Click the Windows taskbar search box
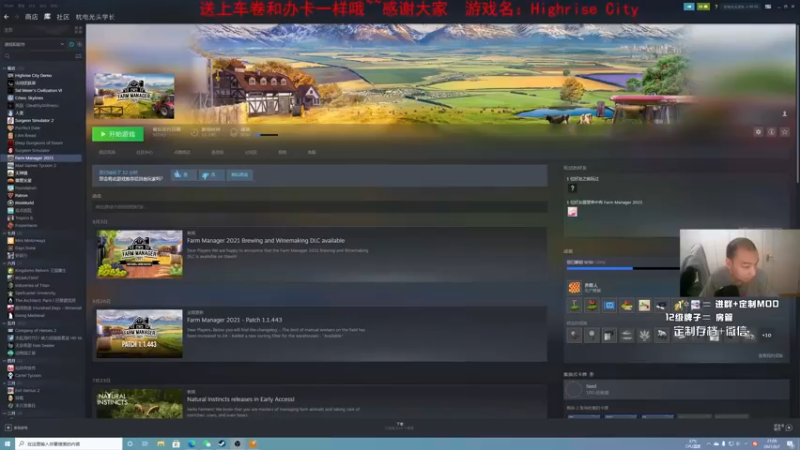800x450 pixels. [x=69, y=444]
